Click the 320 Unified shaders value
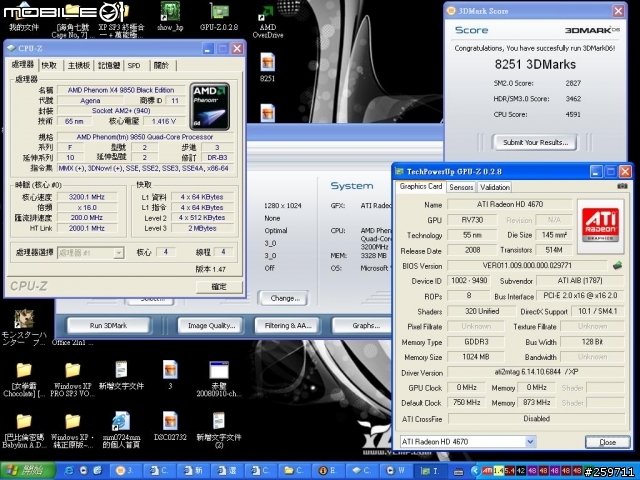The width and height of the screenshot is (640, 480). tap(482, 311)
